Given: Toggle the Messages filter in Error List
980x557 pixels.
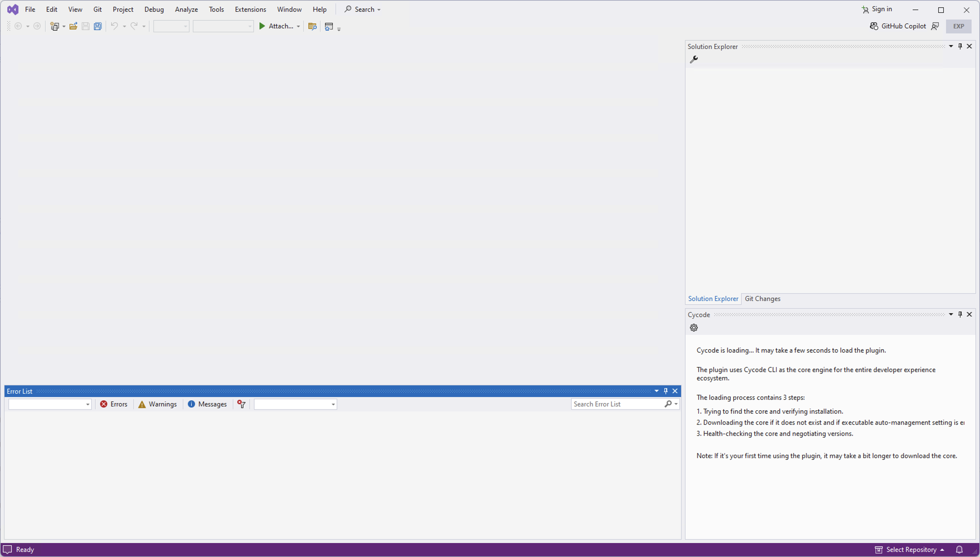Looking at the screenshot, I should click(207, 404).
